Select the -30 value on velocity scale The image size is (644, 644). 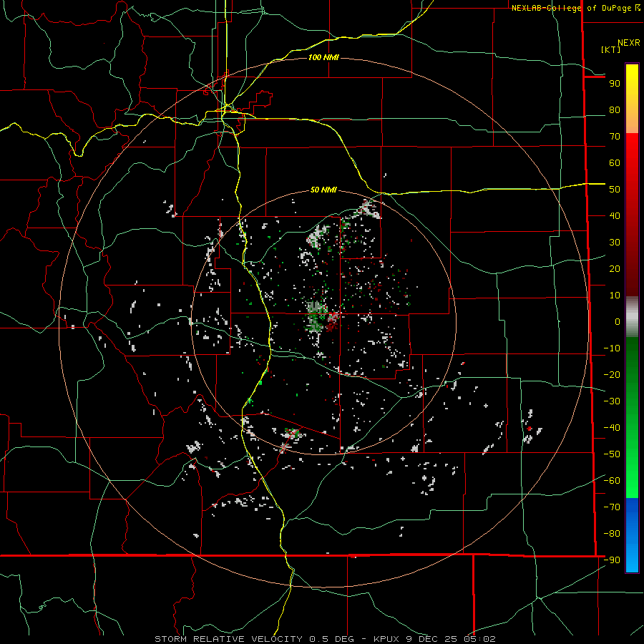click(x=612, y=401)
